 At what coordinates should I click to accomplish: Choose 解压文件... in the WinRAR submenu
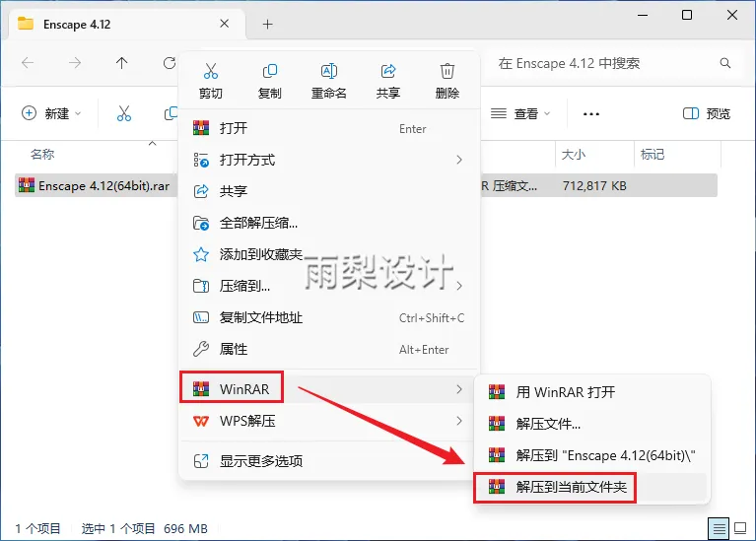click(x=592, y=424)
